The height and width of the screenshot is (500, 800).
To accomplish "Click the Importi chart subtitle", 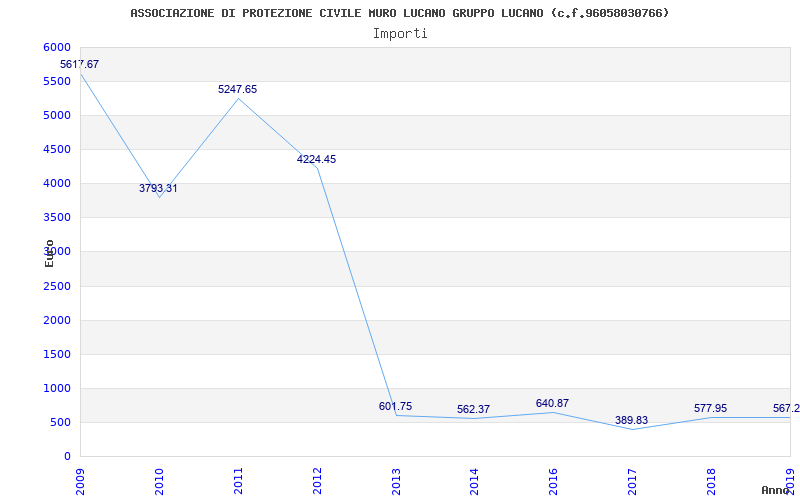I will click(x=400, y=34).
